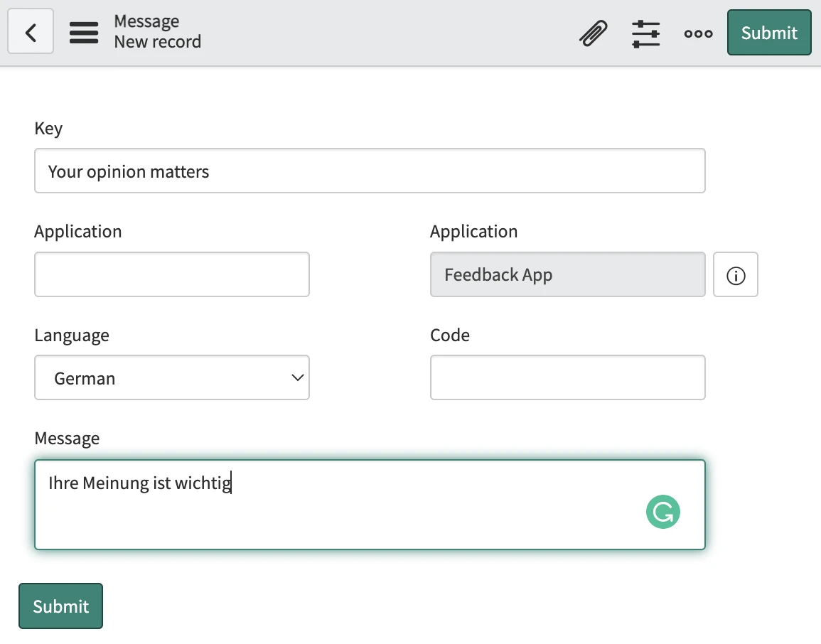The width and height of the screenshot is (821, 644).
Task: Click the read-only Feedback App field
Action: tap(567, 275)
